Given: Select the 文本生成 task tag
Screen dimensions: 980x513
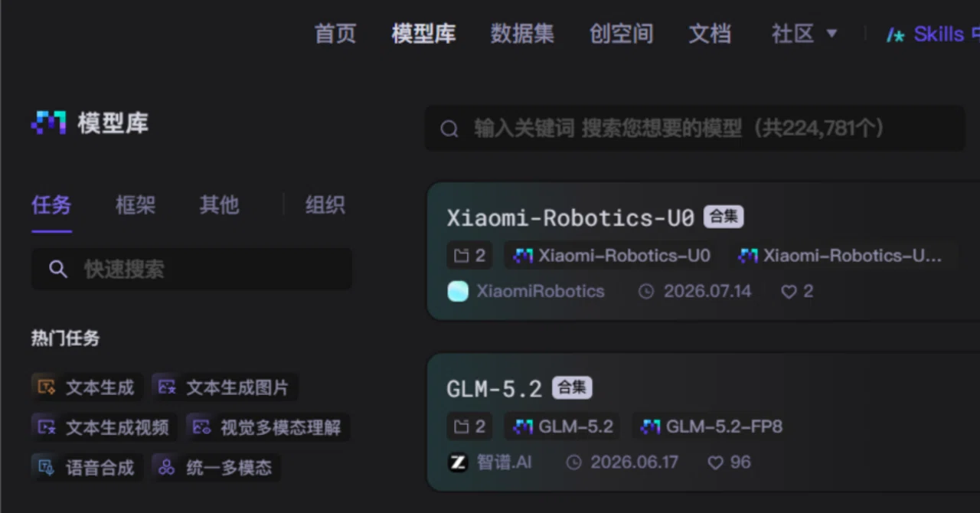Looking at the screenshot, I should coord(87,387).
